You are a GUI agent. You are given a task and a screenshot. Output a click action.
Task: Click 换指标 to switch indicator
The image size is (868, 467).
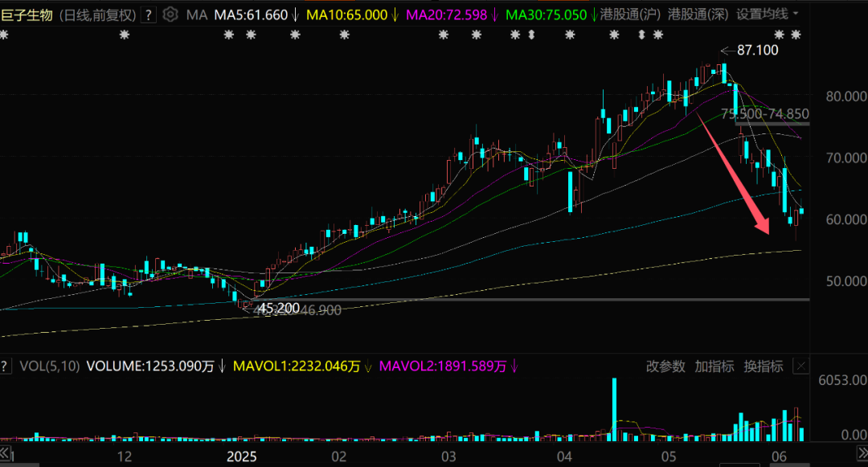[764, 367]
